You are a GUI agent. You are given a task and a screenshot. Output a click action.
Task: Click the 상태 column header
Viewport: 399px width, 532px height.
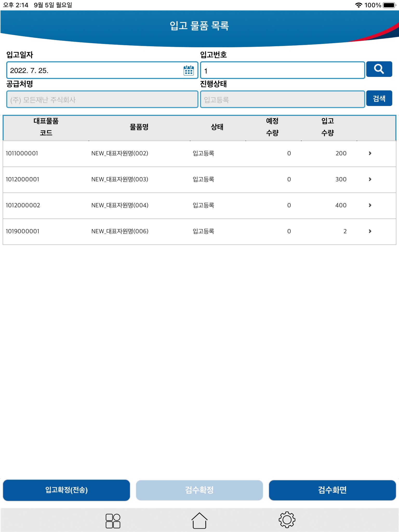point(217,127)
